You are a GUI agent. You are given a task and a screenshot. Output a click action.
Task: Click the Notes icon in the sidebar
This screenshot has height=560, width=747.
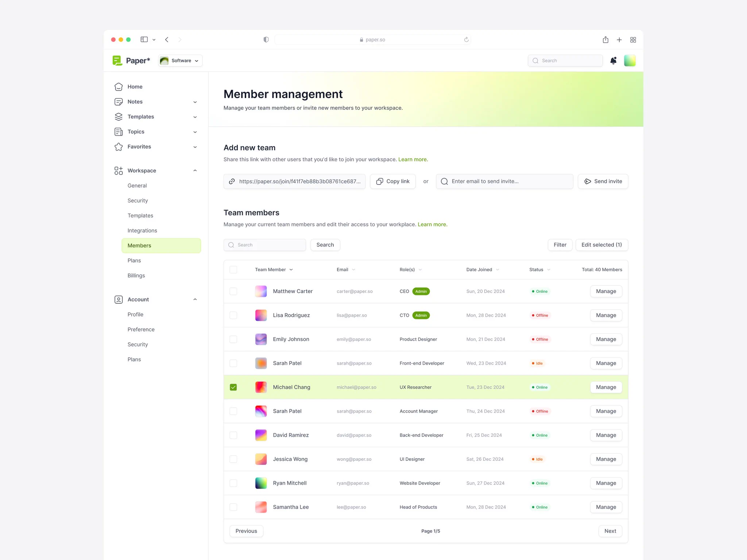[x=119, y=102]
